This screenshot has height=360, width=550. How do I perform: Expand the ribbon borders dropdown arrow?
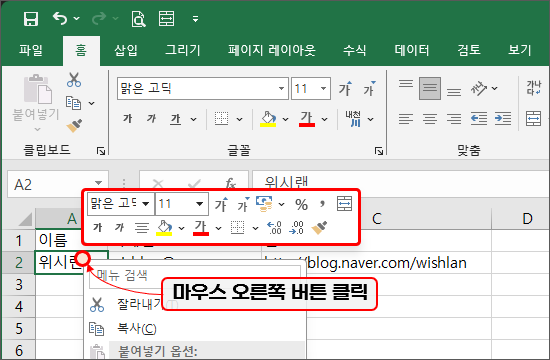click(240, 119)
